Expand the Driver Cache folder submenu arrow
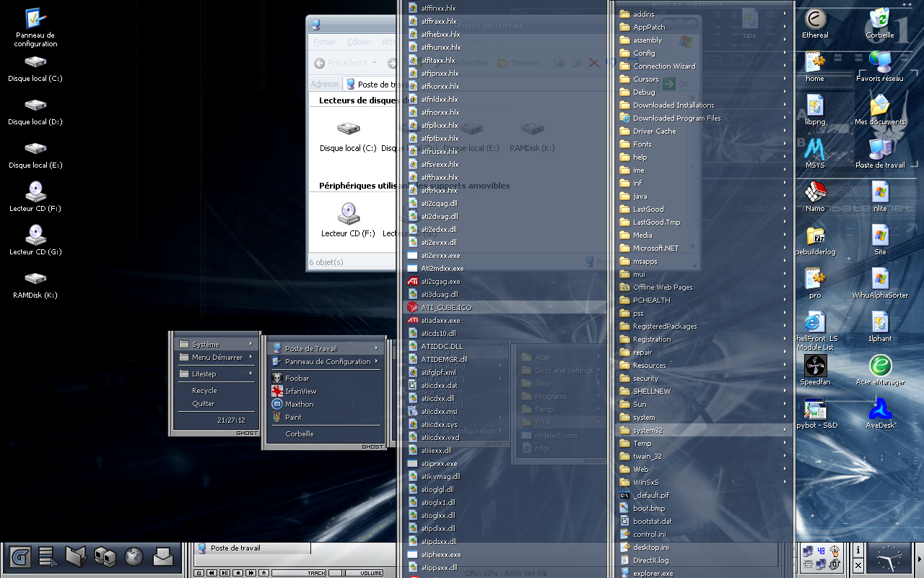 (x=785, y=131)
